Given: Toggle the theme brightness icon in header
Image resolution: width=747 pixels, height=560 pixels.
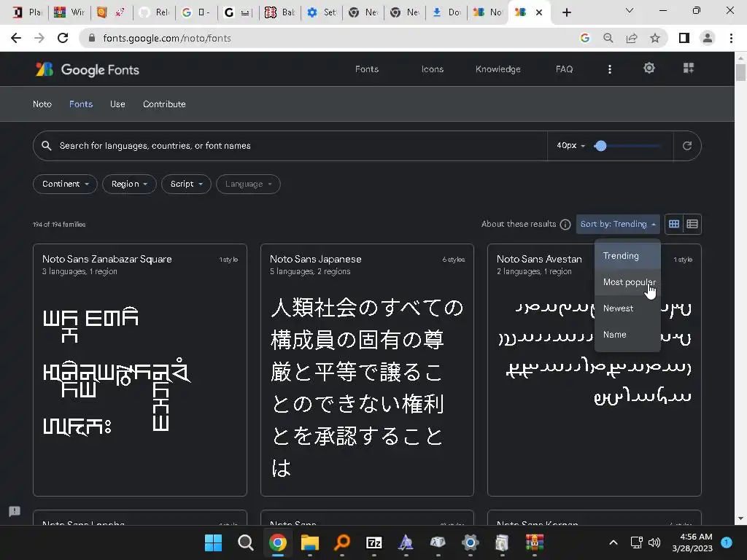Looking at the screenshot, I should click(649, 68).
